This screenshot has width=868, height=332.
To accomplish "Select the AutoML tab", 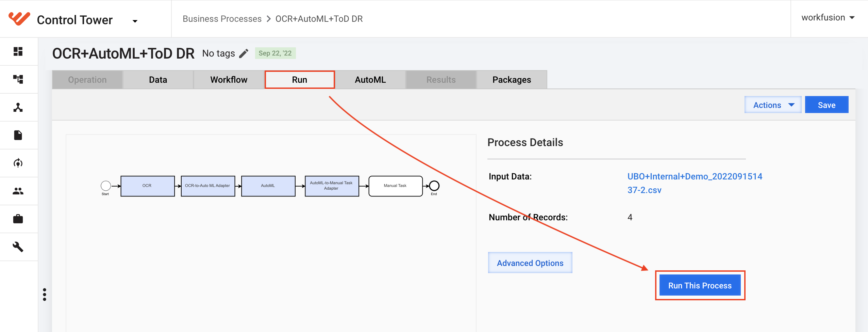I will 370,80.
